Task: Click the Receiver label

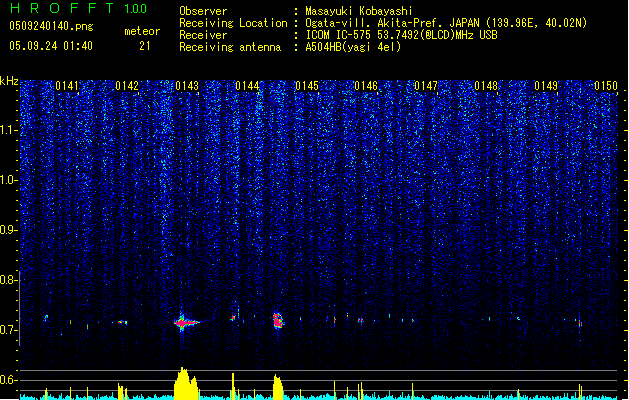Action: (x=203, y=35)
